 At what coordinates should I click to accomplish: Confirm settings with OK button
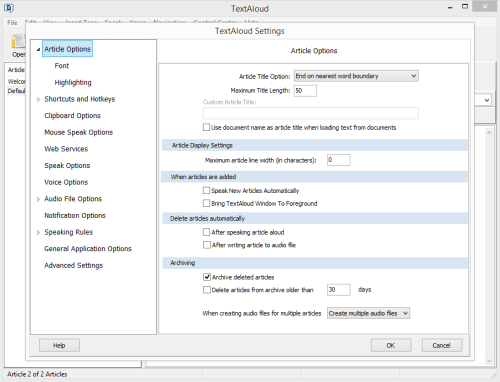pyautogui.click(x=391, y=345)
